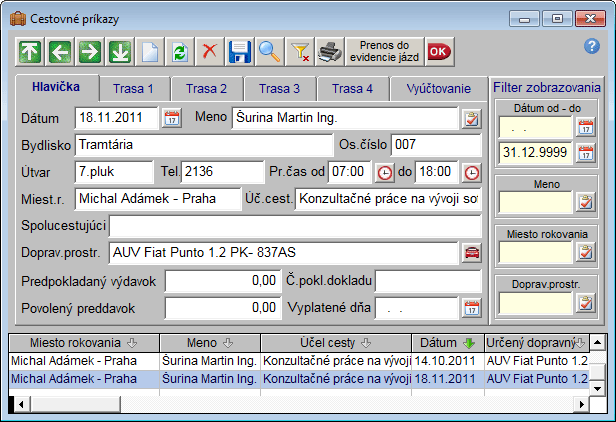Click the Úč.cest. field
Image resolution: width=616 pixels, height=422 pixels.
pyautogui.click(x=388, y=199)
